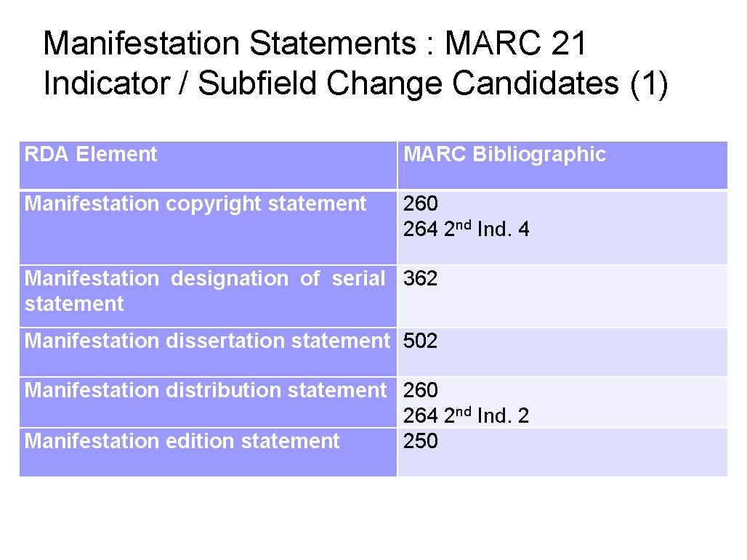Select "Manifestation distribution statement" cell
The width and height of the screenshot is (747, 560).
[x=206, y=391]
